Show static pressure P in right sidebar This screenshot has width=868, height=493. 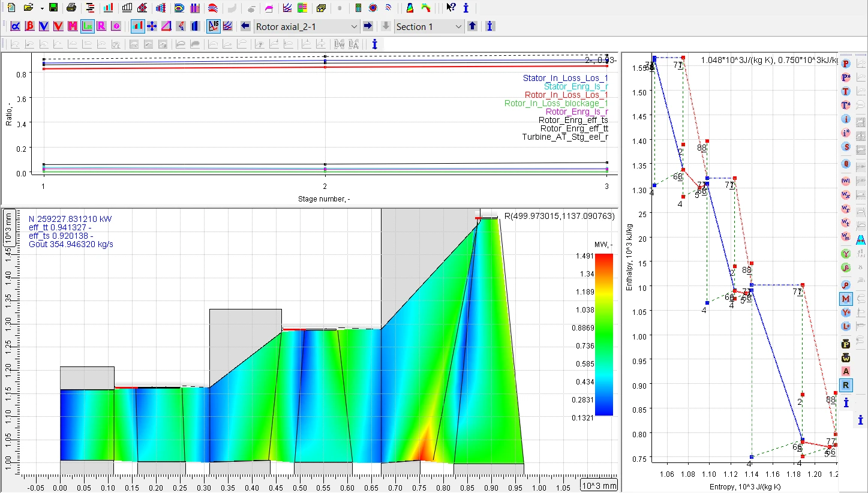846,64
